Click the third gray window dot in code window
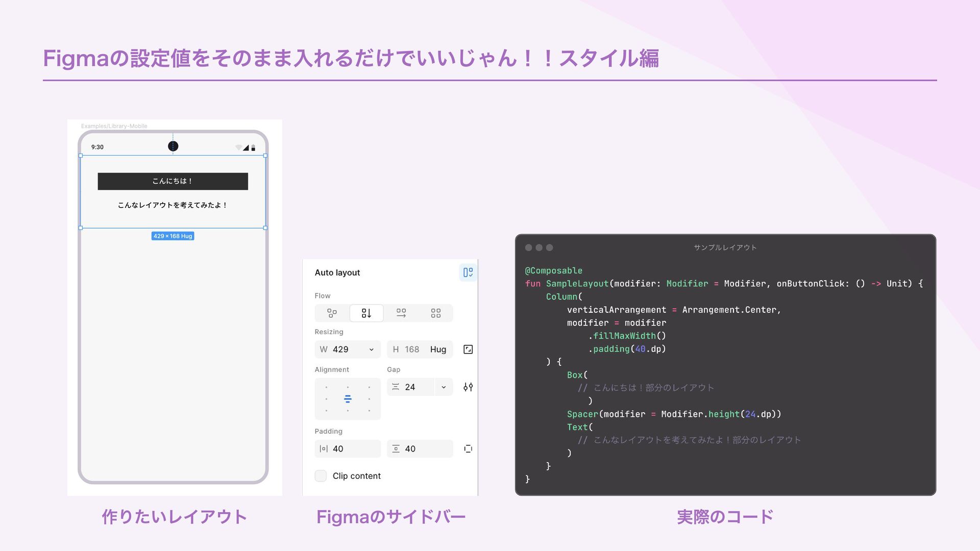The image size is (980, 551). [x=550, y=247]
